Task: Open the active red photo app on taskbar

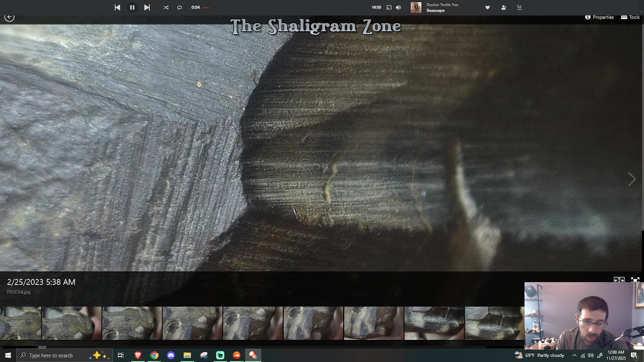Action: pos(253,355)
